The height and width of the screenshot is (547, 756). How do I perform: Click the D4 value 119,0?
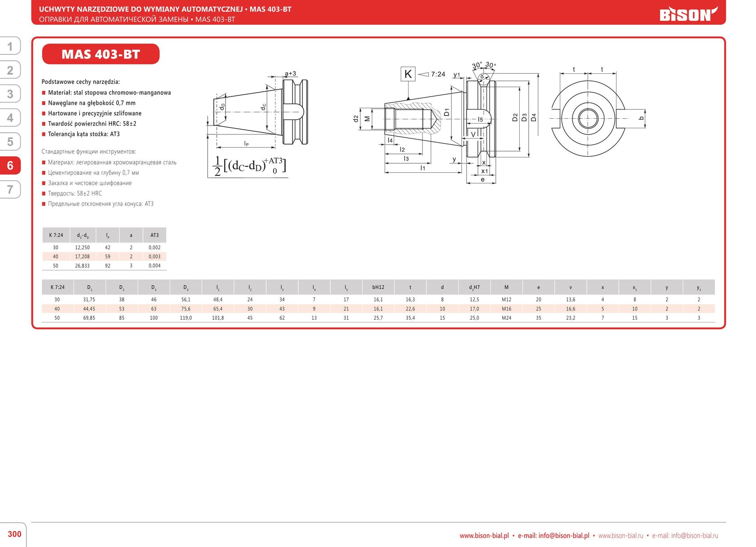tap(186, 318)
